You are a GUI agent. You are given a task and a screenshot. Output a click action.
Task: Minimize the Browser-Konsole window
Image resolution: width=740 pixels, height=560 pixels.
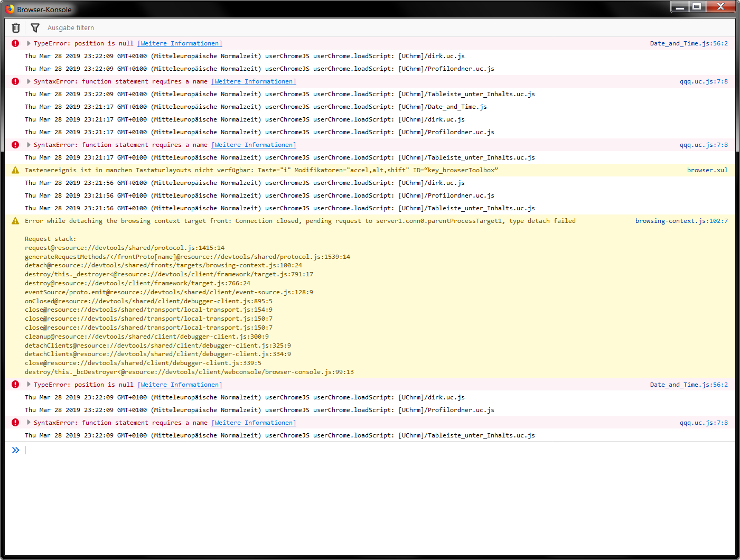pos(680,7)
